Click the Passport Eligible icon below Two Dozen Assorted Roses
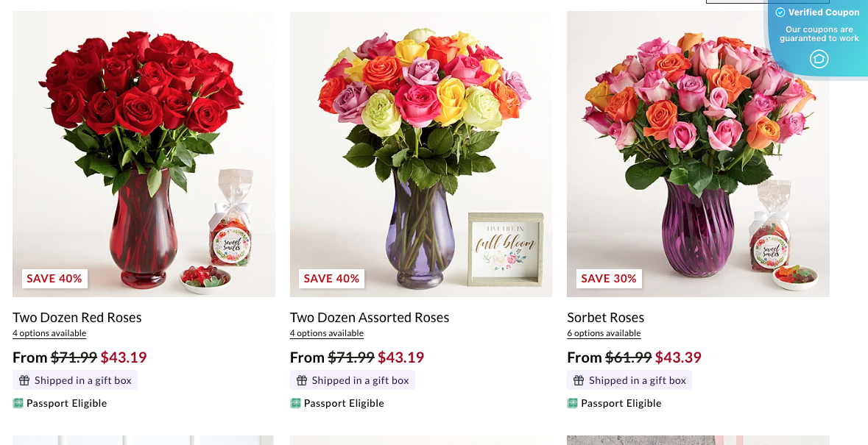This screenshot has height=445, width=868. pyautogui.click(x=295, y=403)
